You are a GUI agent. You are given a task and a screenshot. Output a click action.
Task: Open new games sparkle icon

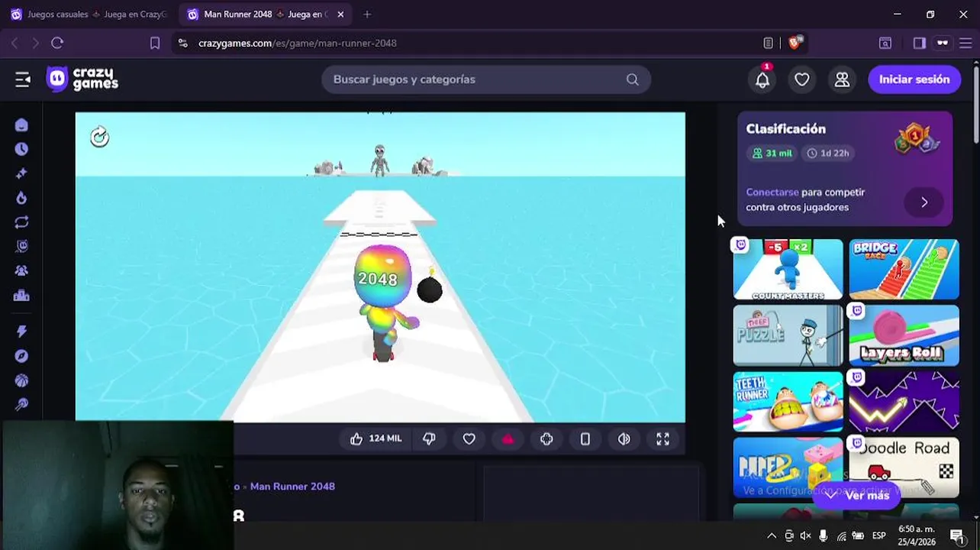tap(21, 173)
